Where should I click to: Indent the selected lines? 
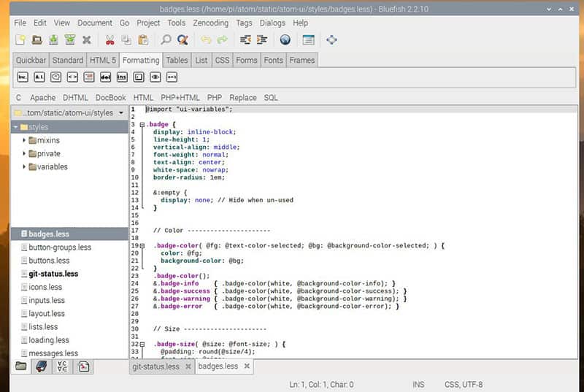(262, 40)
